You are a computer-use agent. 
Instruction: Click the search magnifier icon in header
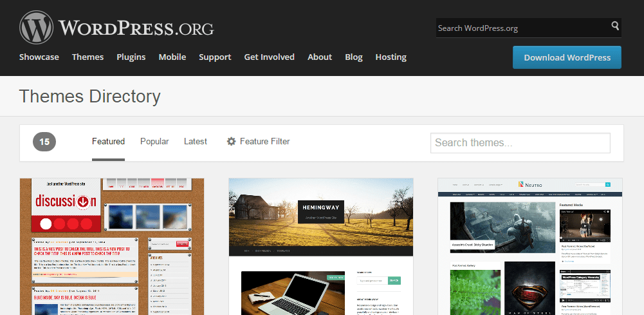[615, 26]
